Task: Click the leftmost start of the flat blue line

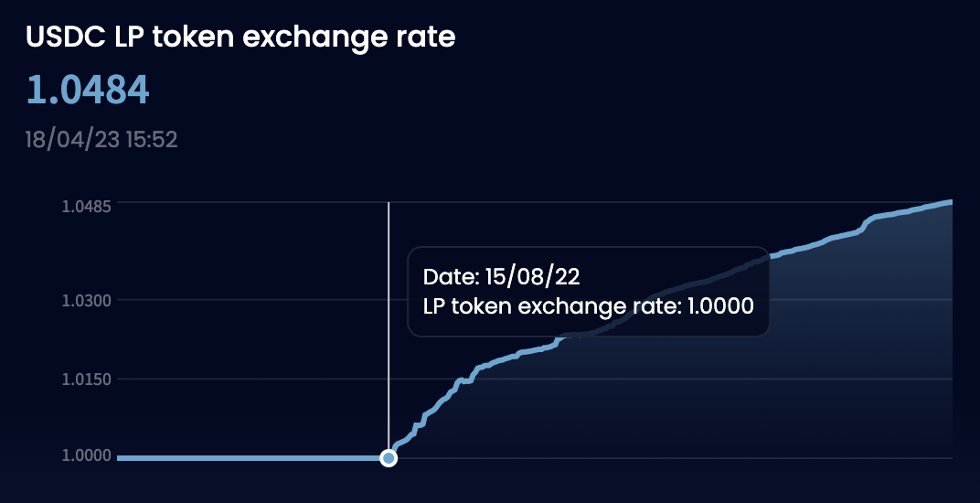Action: [120, 457]
